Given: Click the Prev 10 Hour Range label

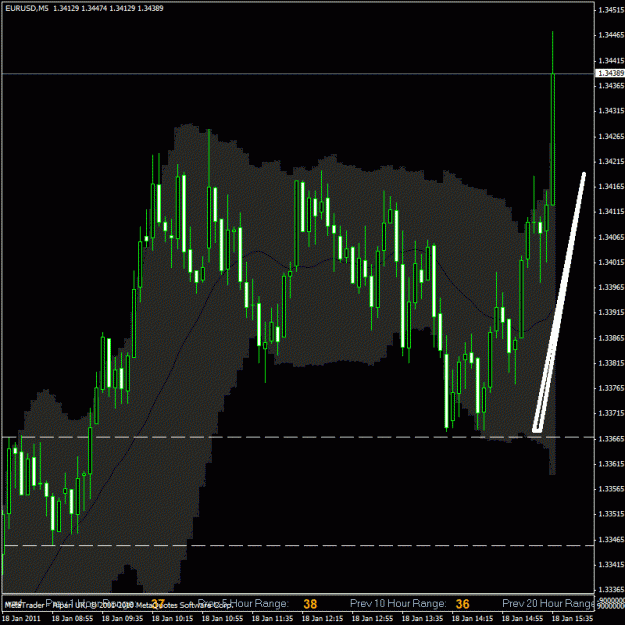Looking at the screenshot, I should click(x=398, y=603).
